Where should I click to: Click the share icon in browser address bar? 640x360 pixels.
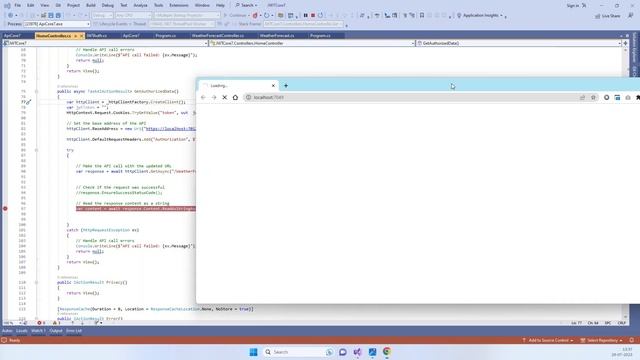(582, 98)
